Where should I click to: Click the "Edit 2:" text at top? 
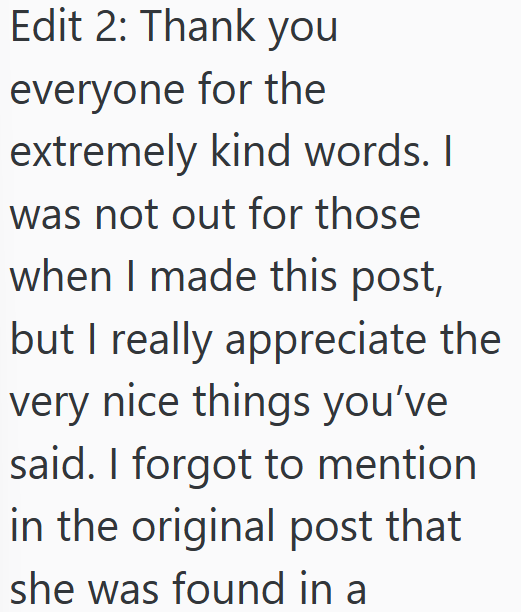(69, 26)
